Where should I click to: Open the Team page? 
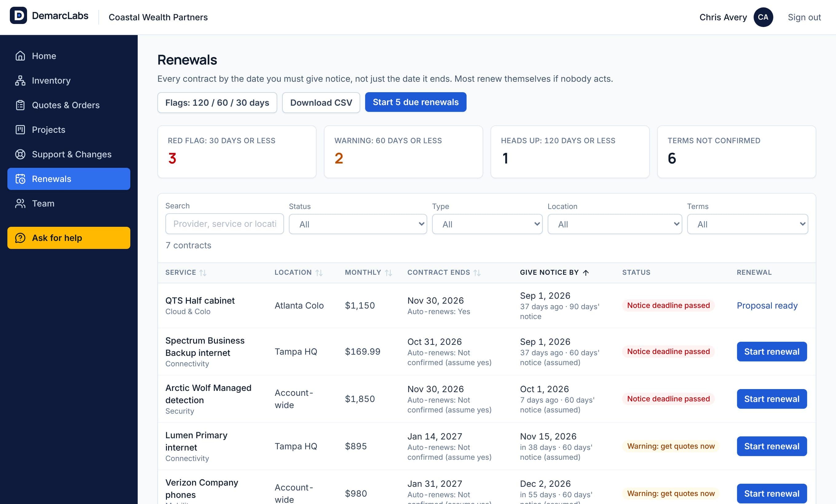pos(69,203)
